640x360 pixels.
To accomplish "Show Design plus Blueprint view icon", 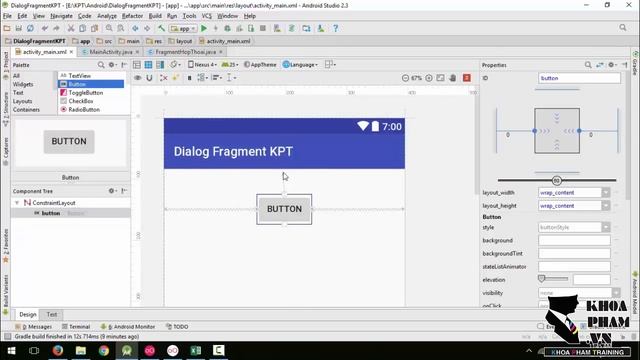I will coord(160,65).
